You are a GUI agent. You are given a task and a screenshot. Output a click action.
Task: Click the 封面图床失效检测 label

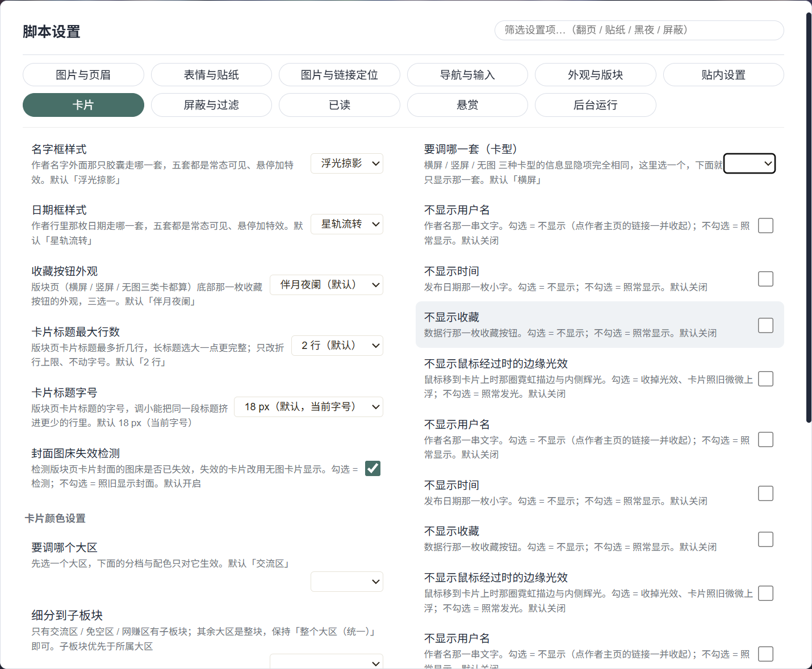click(x=76, y=453)
